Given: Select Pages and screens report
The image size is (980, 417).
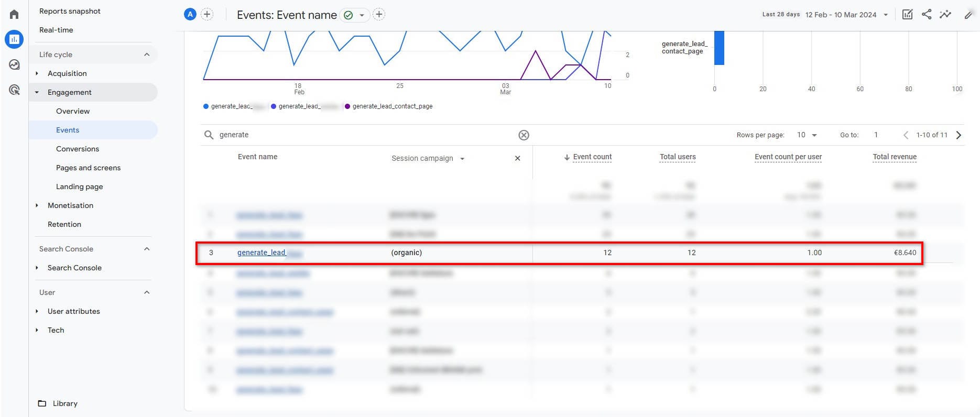Looking at the screenshot, I should point(88,168).
